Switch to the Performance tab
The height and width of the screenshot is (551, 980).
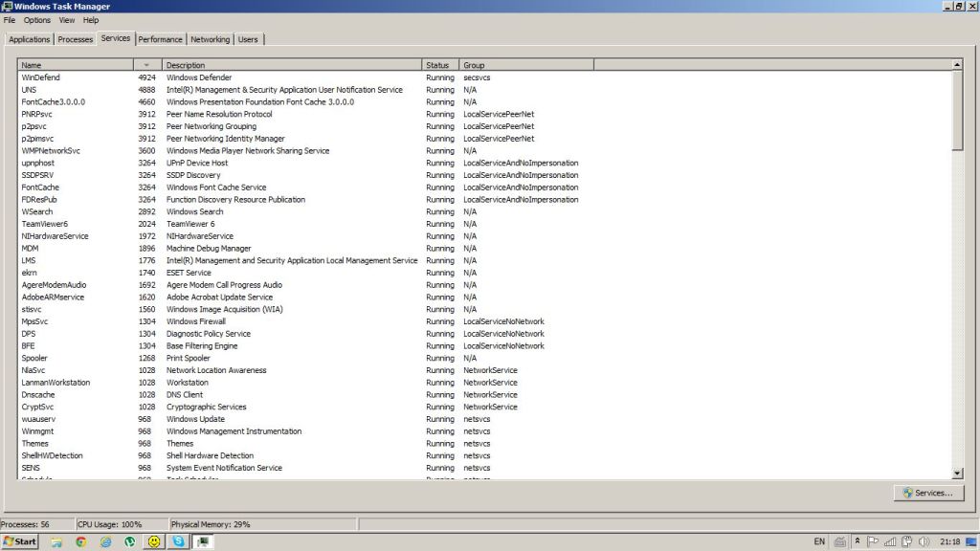pyautogui.click(x=160, y=39)
